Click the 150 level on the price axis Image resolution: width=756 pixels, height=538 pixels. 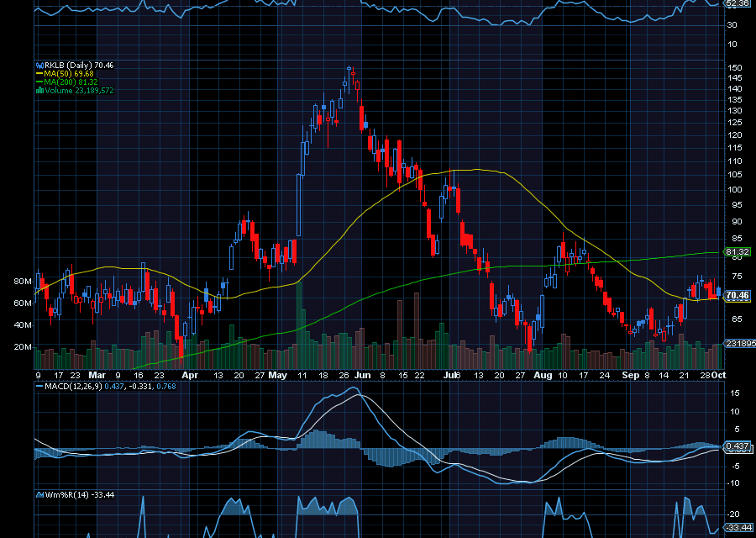pos(735,67)
